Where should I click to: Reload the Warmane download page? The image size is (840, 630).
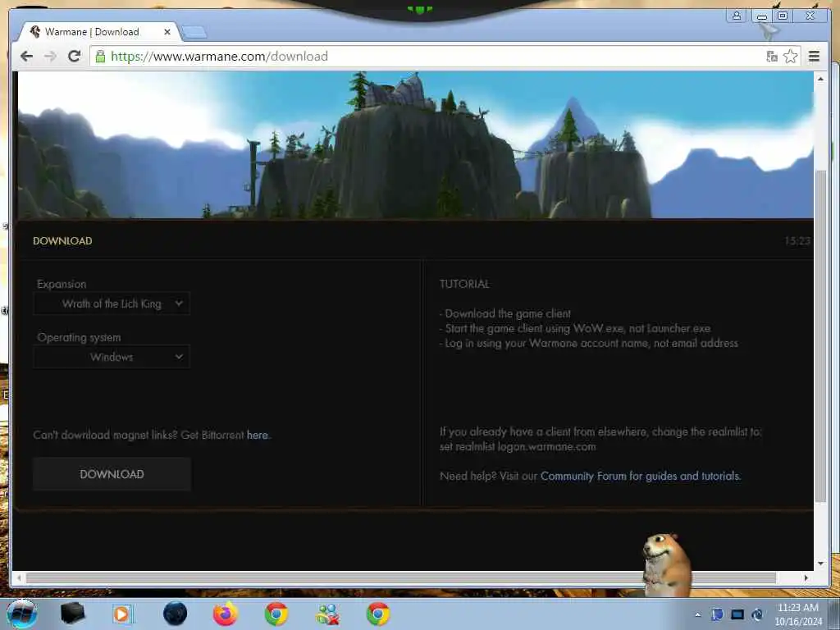point(74,57)
